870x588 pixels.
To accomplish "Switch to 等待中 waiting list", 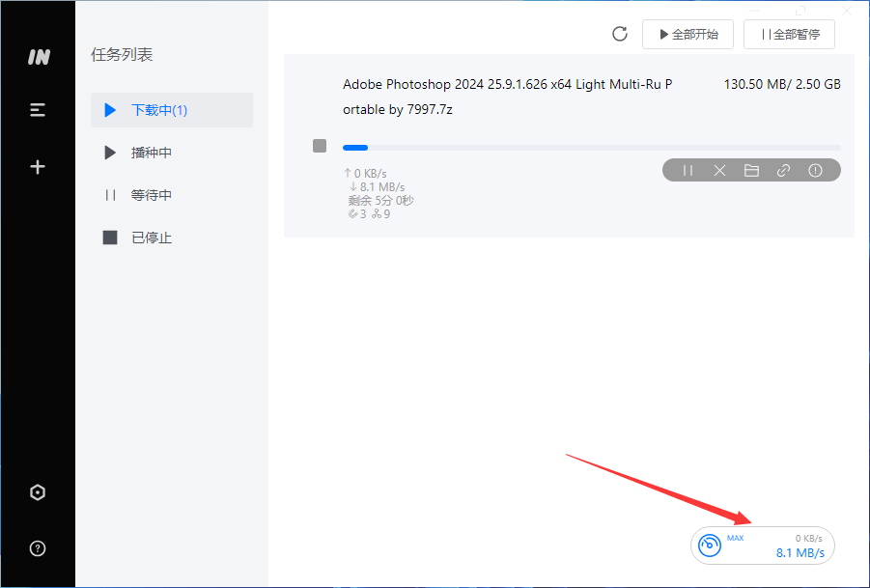I will pos(172,195).
